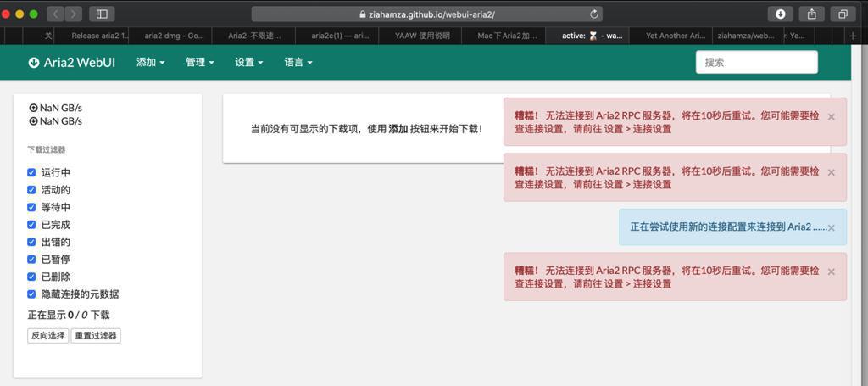
Task: Close the blue connecting notification
Action: pos(831,227)
